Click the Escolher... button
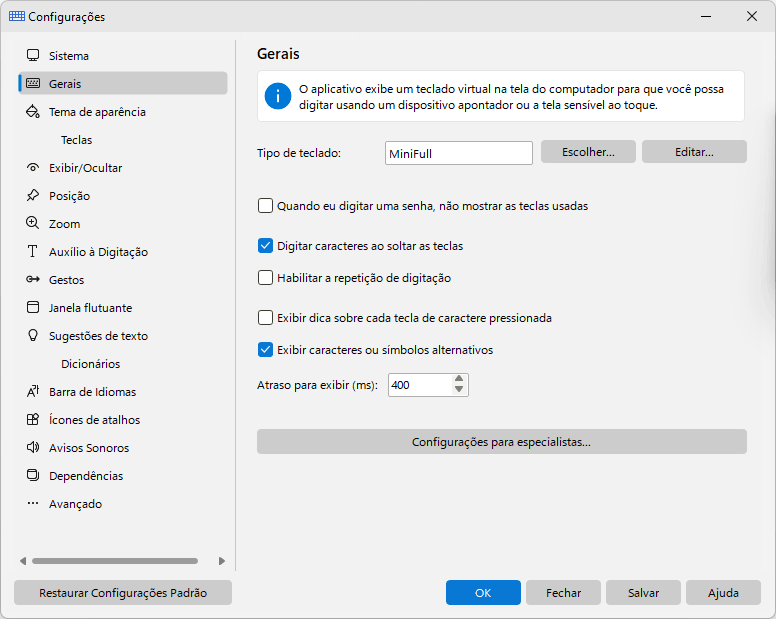 588,152
